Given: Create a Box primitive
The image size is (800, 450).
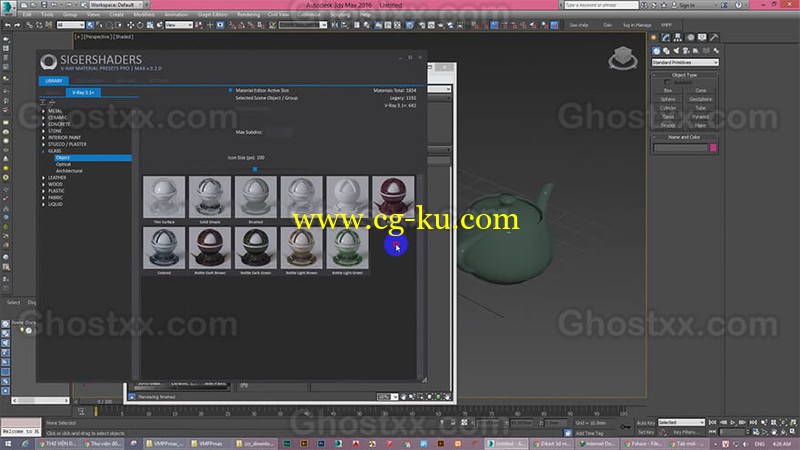Looking at the screenshot, I should pos(668,90).
